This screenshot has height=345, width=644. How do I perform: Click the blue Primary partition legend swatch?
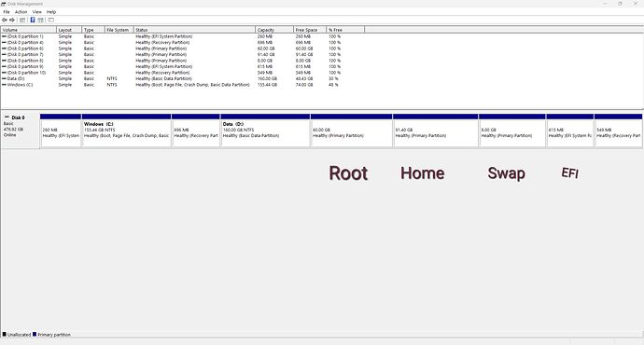click(35, 335)
